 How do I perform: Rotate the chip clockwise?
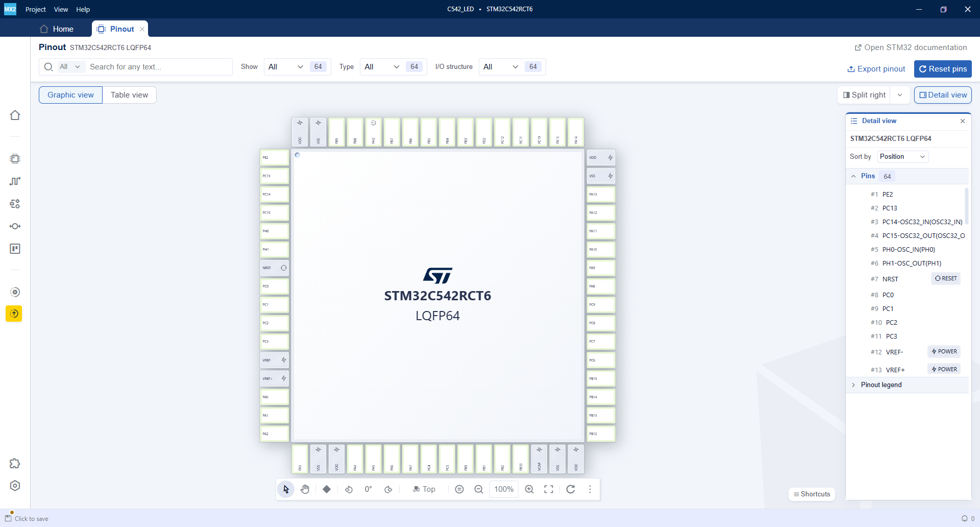[x=388, y=489]
